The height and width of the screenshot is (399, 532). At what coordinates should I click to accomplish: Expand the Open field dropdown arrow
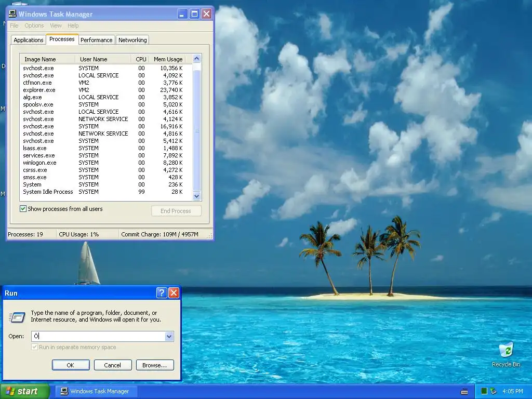point(169,336)
